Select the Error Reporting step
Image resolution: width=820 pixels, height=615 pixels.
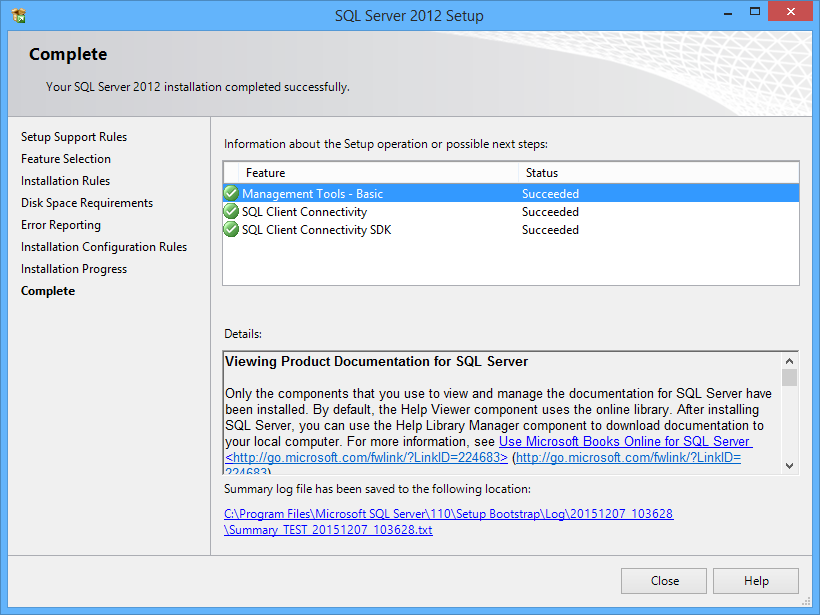click(61, 224)
